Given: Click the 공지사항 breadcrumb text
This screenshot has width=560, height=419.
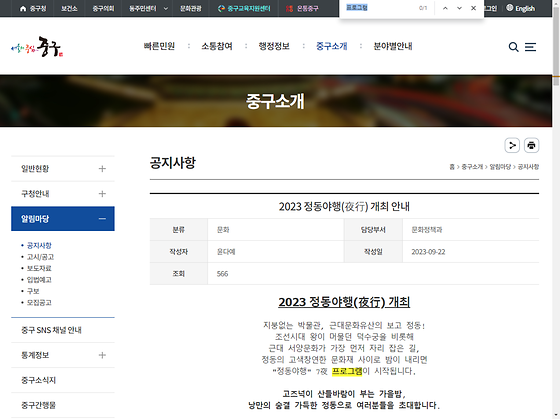Looking at the screenshot, I should 528,167.
